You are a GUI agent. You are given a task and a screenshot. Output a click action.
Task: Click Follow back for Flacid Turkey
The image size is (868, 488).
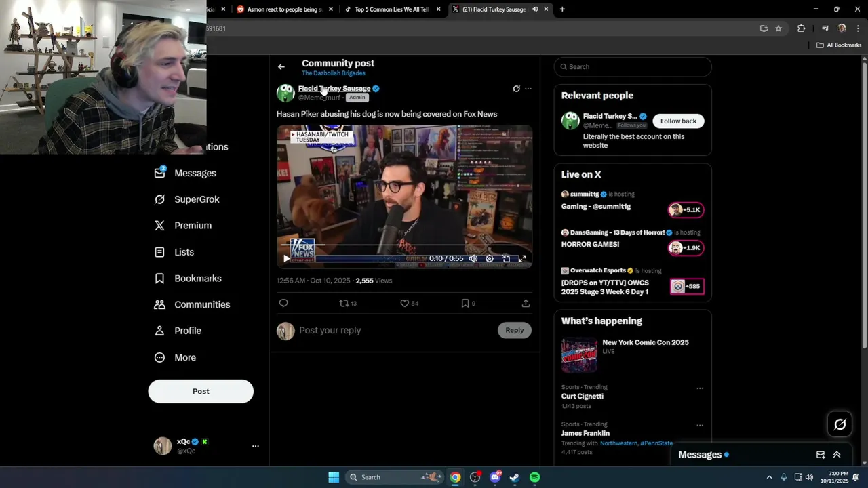(678, 121)
